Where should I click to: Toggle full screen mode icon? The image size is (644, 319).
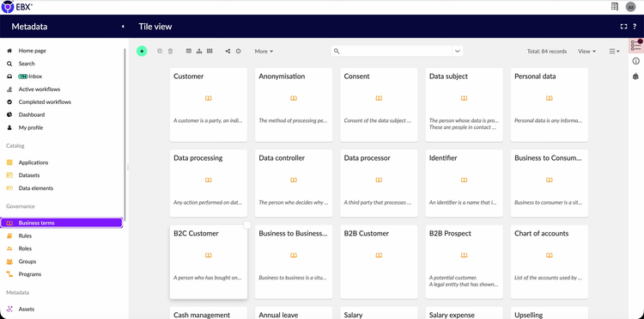click(623, 27)
